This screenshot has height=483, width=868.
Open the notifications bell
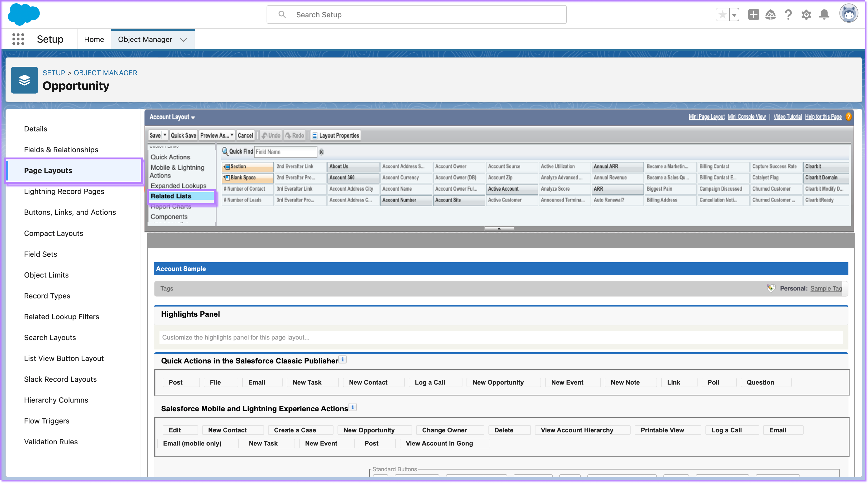824,14
